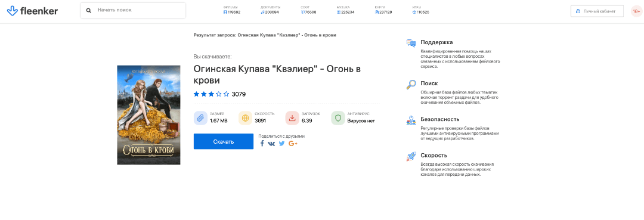Click the title 'Огинская Купава "Квэлиер" - Огонь в крови'

(x=277, y=75)
